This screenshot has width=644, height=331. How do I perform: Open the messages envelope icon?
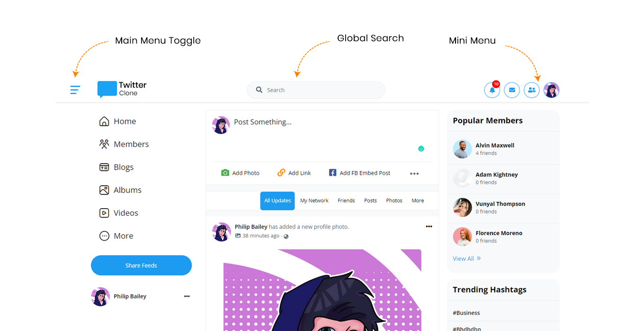512,90
